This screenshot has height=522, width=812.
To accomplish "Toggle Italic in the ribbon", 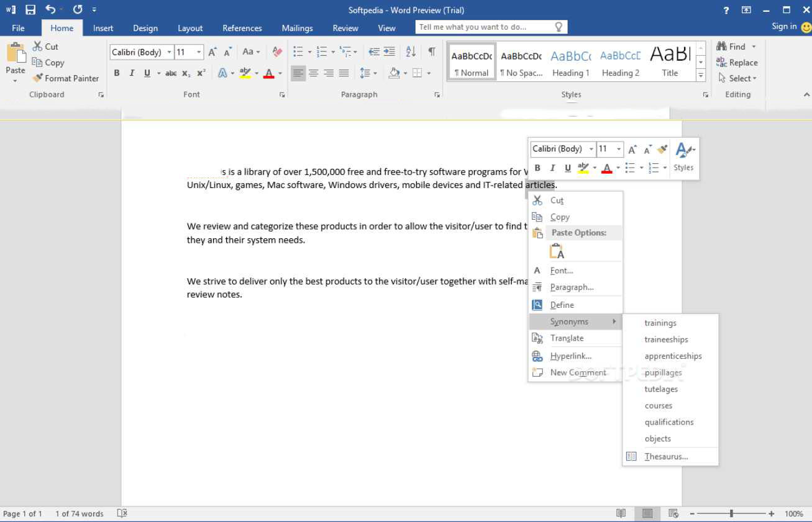I will 132,73.
